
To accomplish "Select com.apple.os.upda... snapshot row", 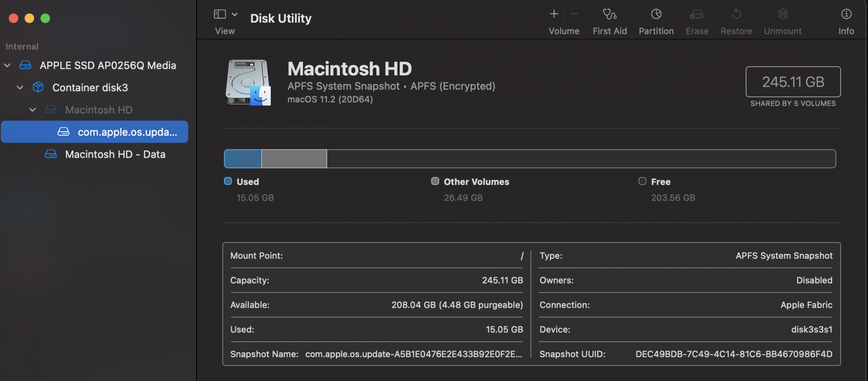I will tap(95, 132).
